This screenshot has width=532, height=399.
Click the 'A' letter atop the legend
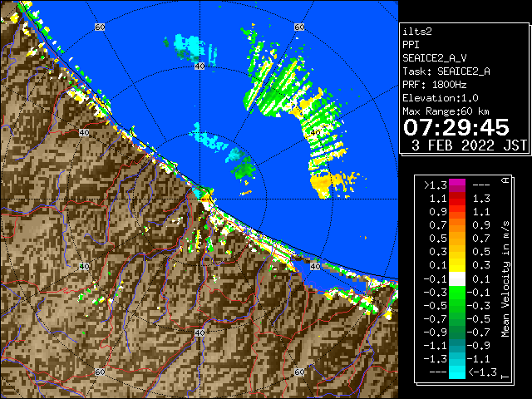click(505, 180)
